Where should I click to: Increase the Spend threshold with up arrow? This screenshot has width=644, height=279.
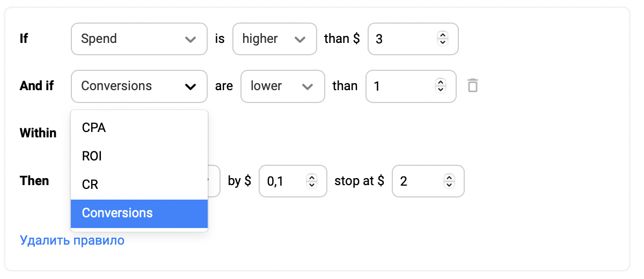click(x=442, y=35)
